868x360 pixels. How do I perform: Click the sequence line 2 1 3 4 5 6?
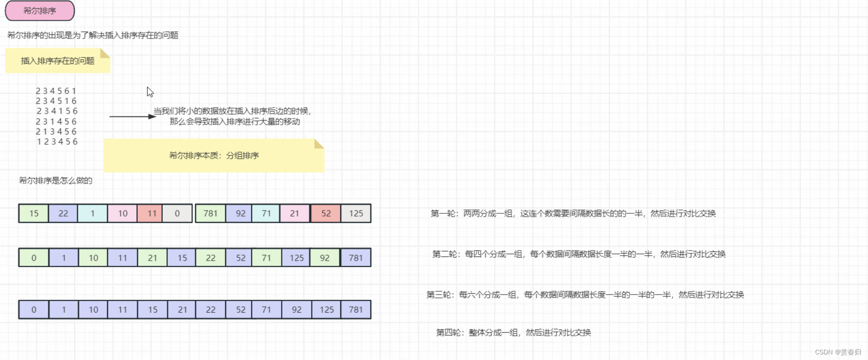(56, 132)
